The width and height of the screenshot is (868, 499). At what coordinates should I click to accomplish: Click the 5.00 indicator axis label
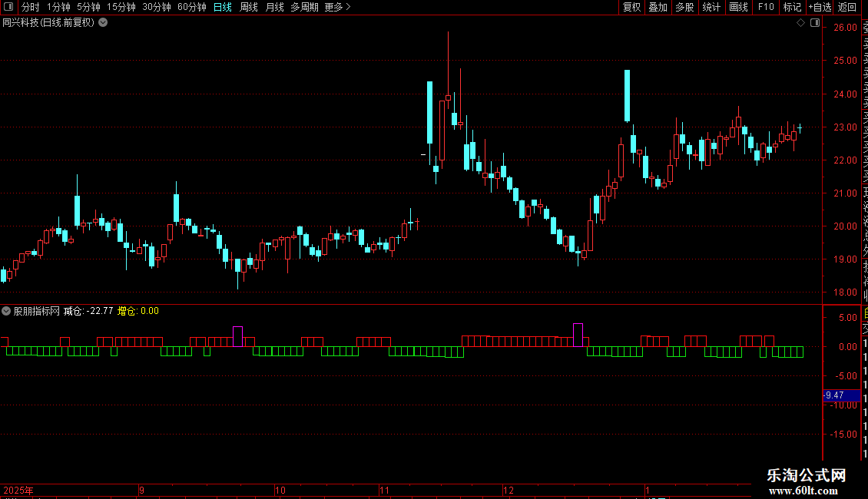pyautogui.click(x=848, y=318)
